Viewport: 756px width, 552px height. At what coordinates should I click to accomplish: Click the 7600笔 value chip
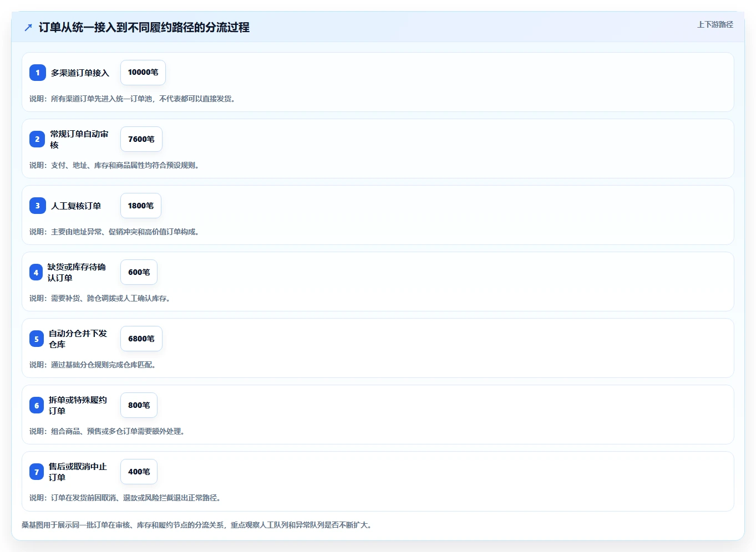click(141, 139)
